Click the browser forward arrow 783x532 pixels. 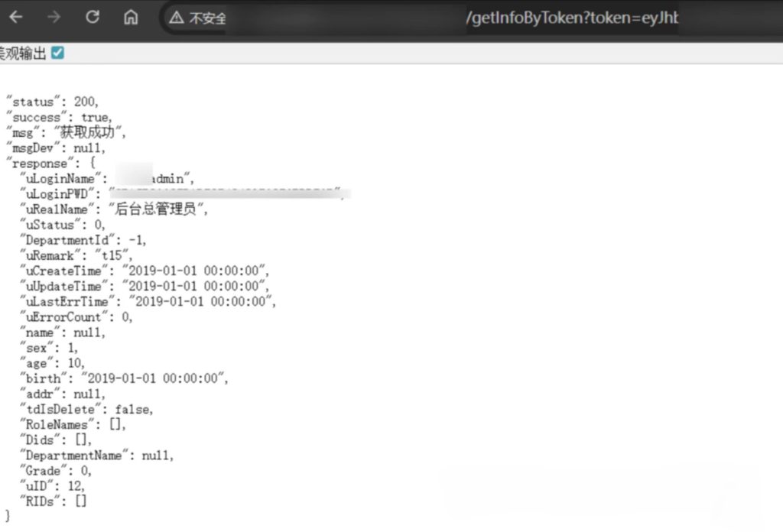click(x=54, y=17)
